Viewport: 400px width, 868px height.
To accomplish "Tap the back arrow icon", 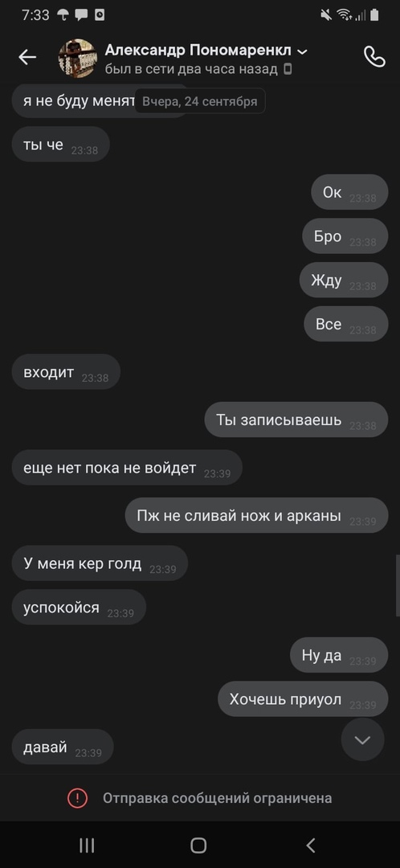I will [x=27, y=57].
